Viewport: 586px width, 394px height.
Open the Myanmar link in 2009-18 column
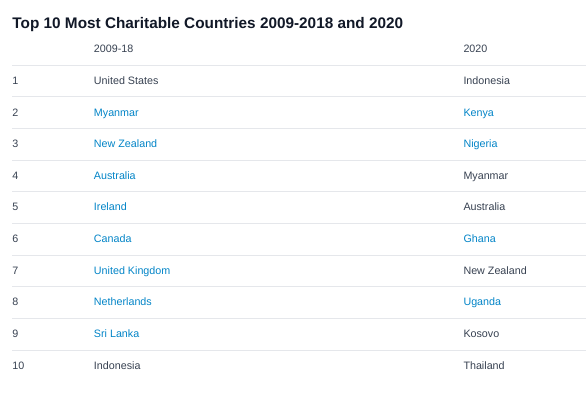click(116, 113)
